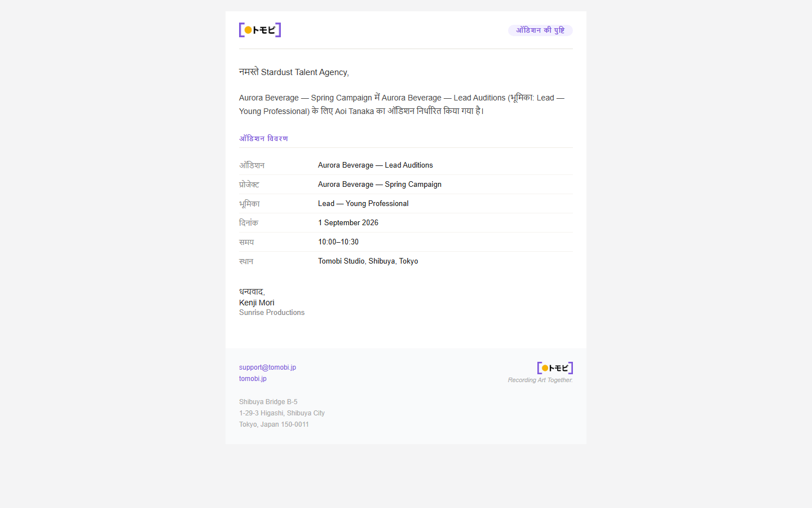This screenshot has height=508, width=812.
Task: Click the प्रोजेक्ट row label
Action: coord(249,185)
